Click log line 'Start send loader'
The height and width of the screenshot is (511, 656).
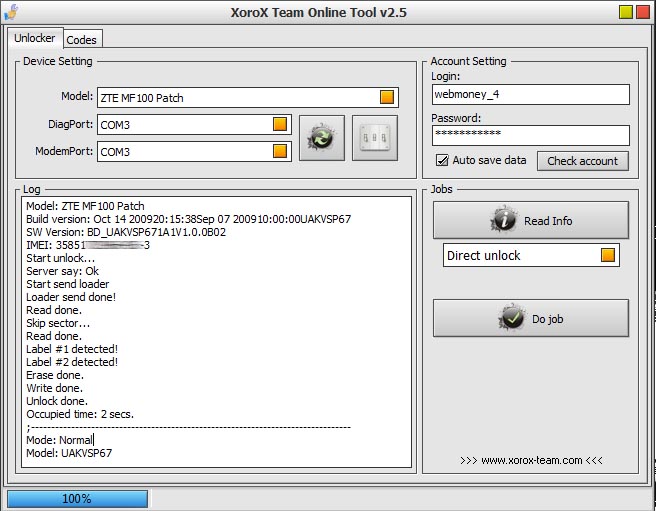(x=67, y=284)
